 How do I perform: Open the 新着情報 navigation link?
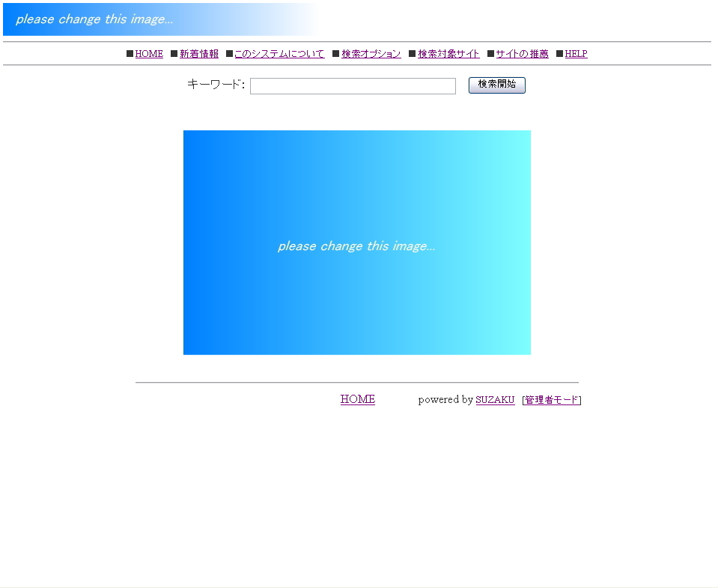tap(199, 54)
